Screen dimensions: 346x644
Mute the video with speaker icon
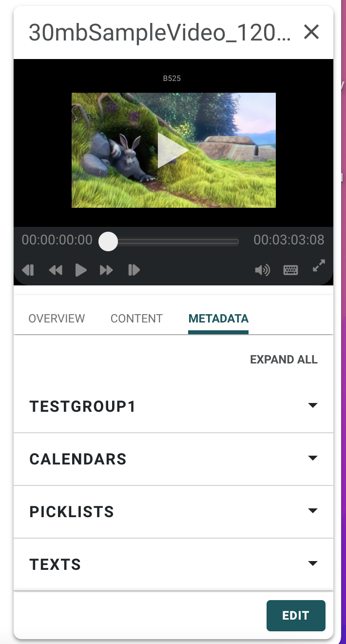click(x=262, y=270)
